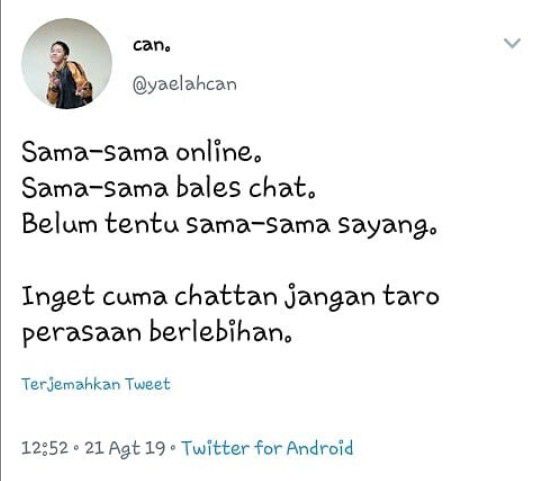Select the word "Tweet" in the translate link
The height and width of the screenshot is (481, 538).
coord(148,384)
